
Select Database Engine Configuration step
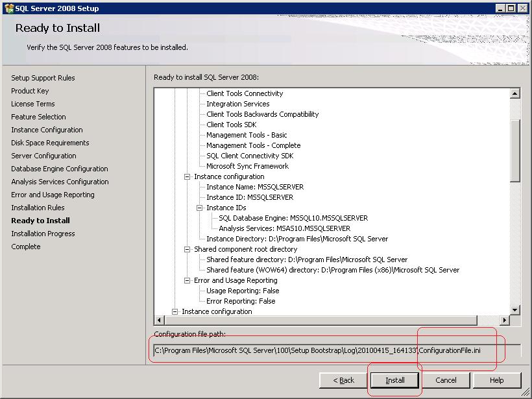pyautogui.click(x=60, y=169)
